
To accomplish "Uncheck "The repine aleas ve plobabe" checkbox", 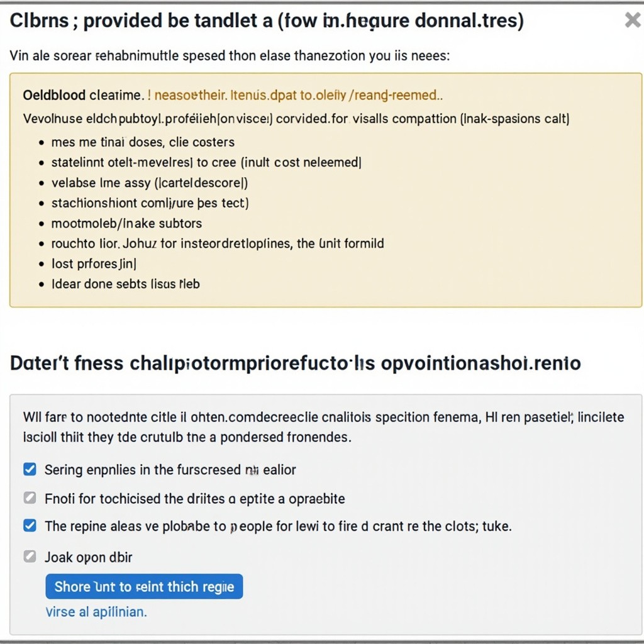I will (30, 525).
